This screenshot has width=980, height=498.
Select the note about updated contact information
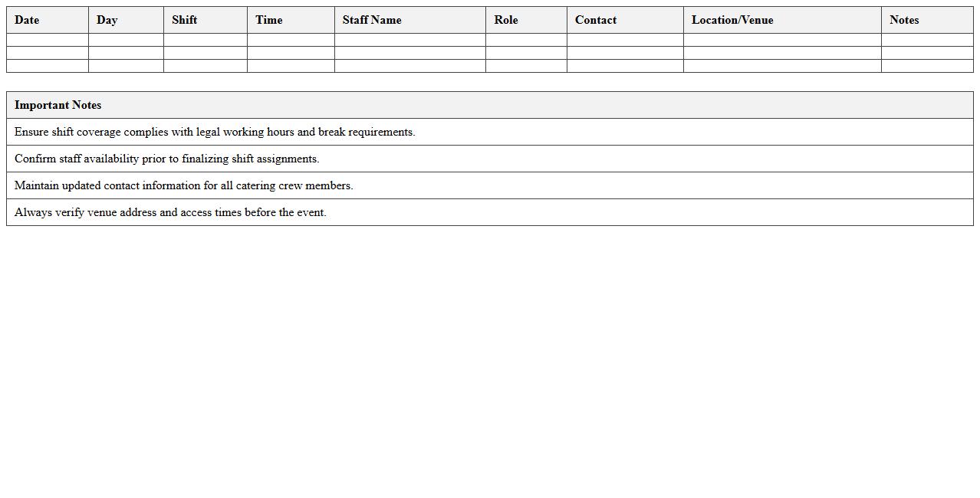(185, 185)
